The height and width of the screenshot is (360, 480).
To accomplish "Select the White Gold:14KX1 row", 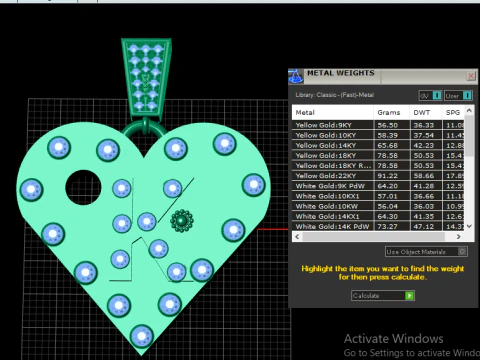I will pos(378,216).
